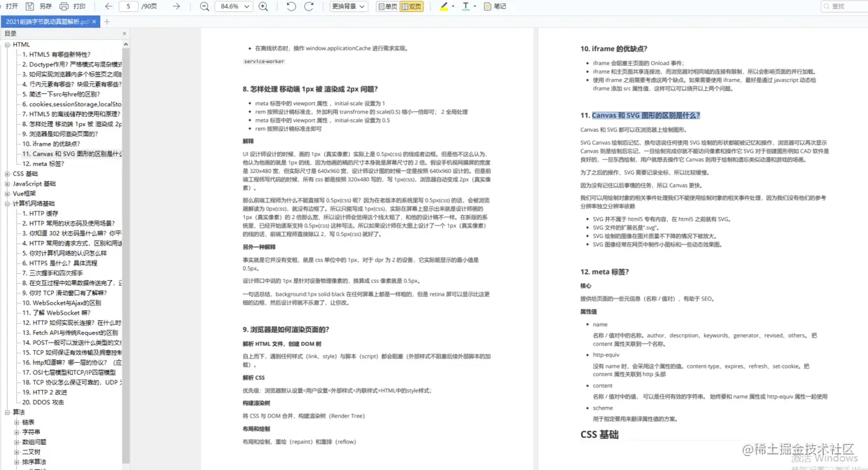Viewport: 868px width, 470px height.
Task: Rotate page counterclockwise
Action: [x=291, y=6]
